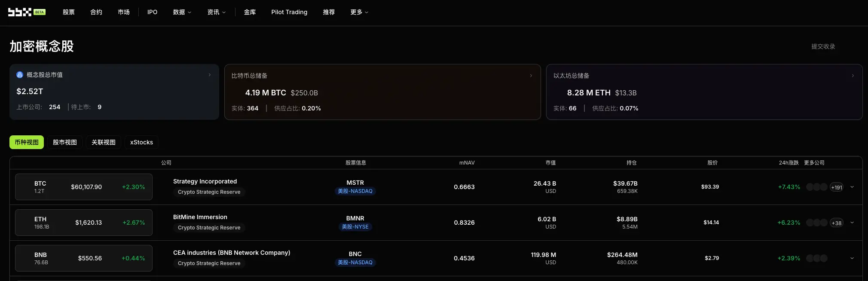Click the BTC coin card at $60,107.90

84,187
